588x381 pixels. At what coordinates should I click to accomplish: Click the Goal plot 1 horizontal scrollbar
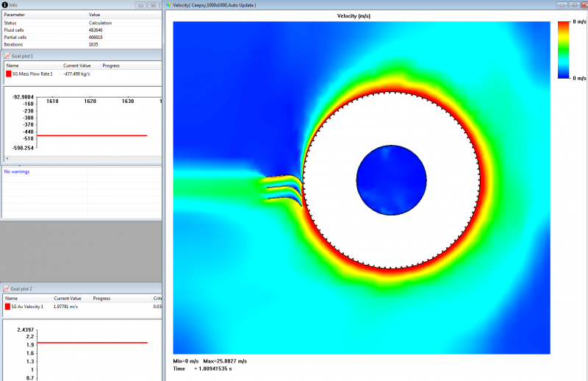tap(83, 158)
